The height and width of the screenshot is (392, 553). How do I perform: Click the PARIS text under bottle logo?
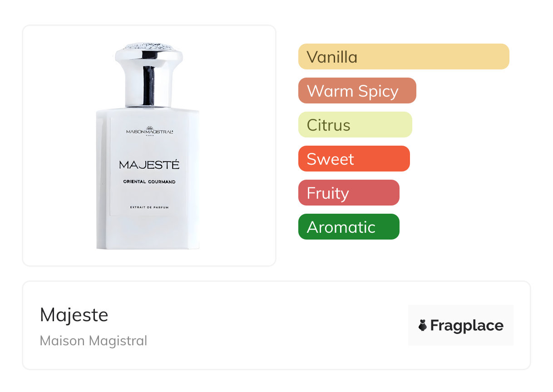(150, 135)
